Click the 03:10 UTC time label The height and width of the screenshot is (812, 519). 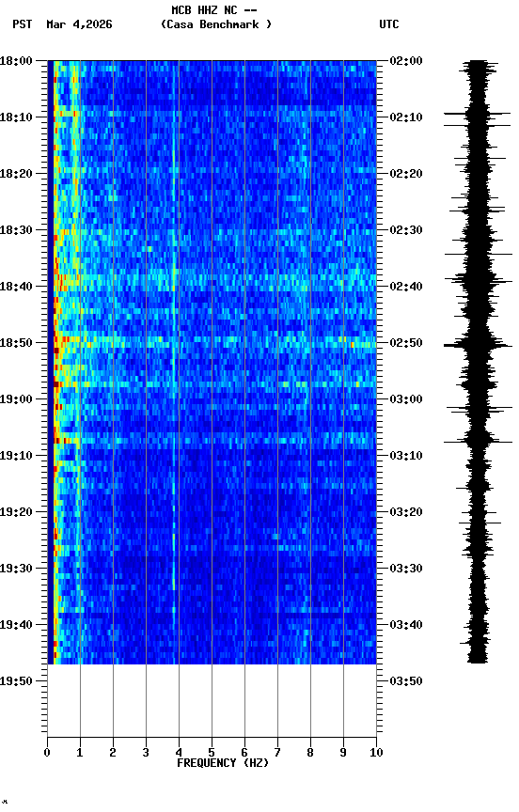406,456
